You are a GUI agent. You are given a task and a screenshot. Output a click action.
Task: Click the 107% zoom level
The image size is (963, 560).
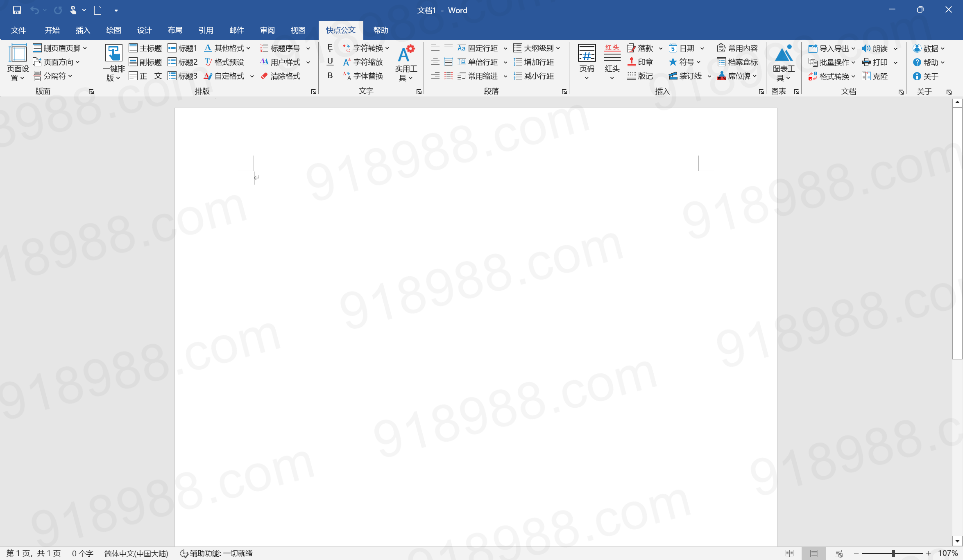click(948, 553)
